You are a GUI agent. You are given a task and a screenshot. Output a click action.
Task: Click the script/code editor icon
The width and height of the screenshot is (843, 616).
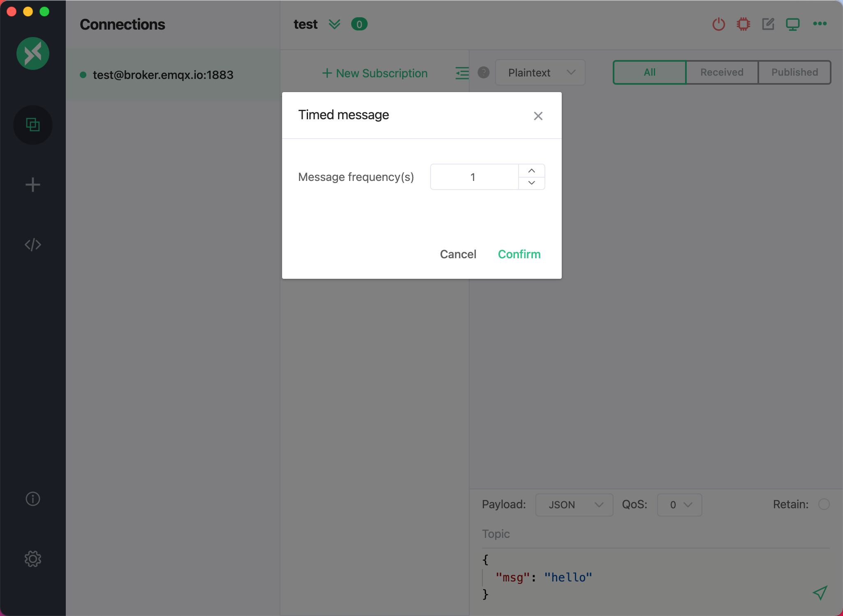coord(33,244)
